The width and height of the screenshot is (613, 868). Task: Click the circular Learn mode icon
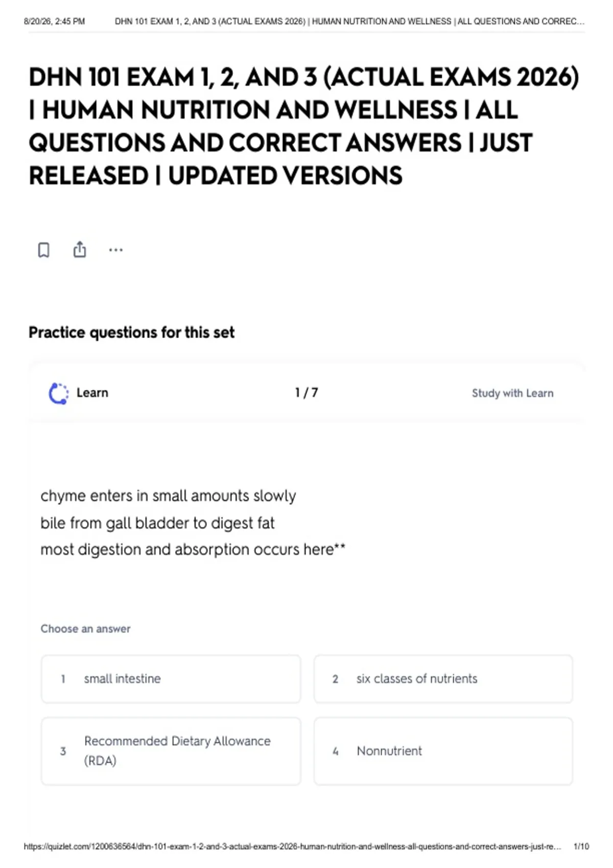[x=58, y=393]
